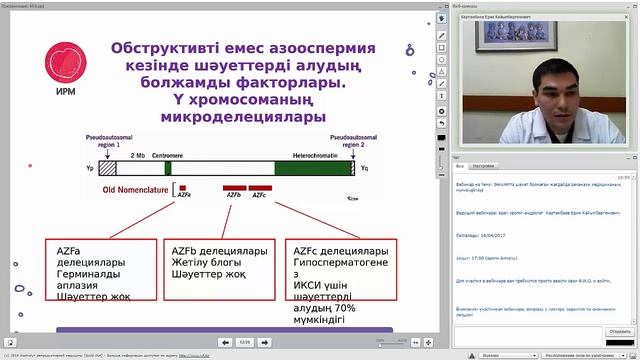Screen dimensions: 640x360
Task: Click the short thickness bar below color swatch
Action: pos(442,149)
